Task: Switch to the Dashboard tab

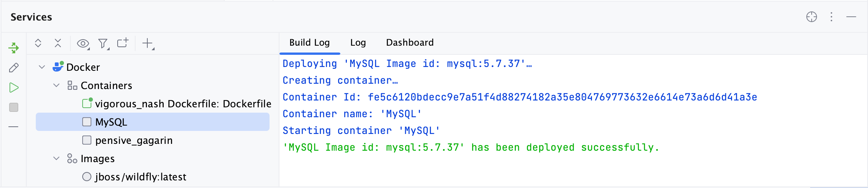Action: [410, 43]
